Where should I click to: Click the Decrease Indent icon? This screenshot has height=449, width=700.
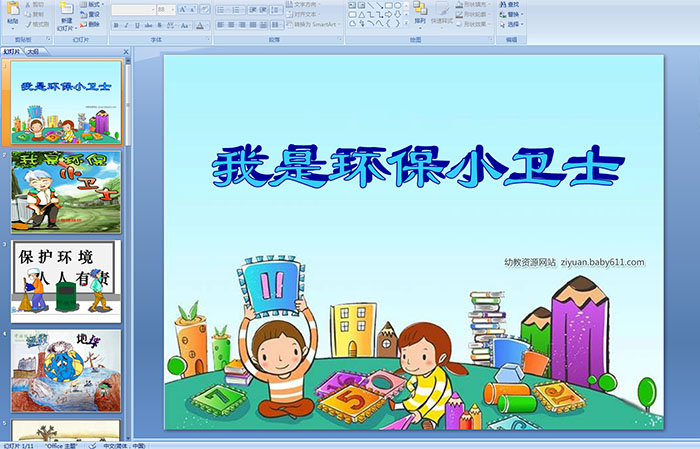253,9
